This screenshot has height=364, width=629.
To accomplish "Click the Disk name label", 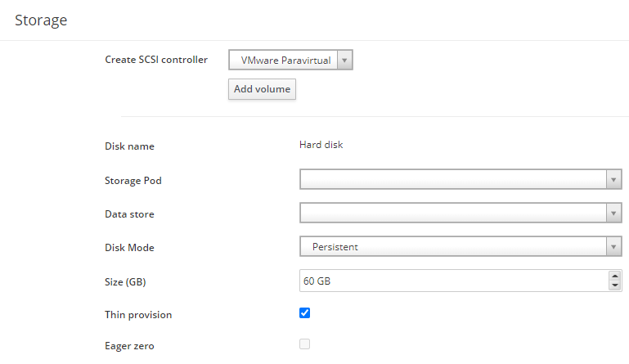I will (x=129, y=146).
